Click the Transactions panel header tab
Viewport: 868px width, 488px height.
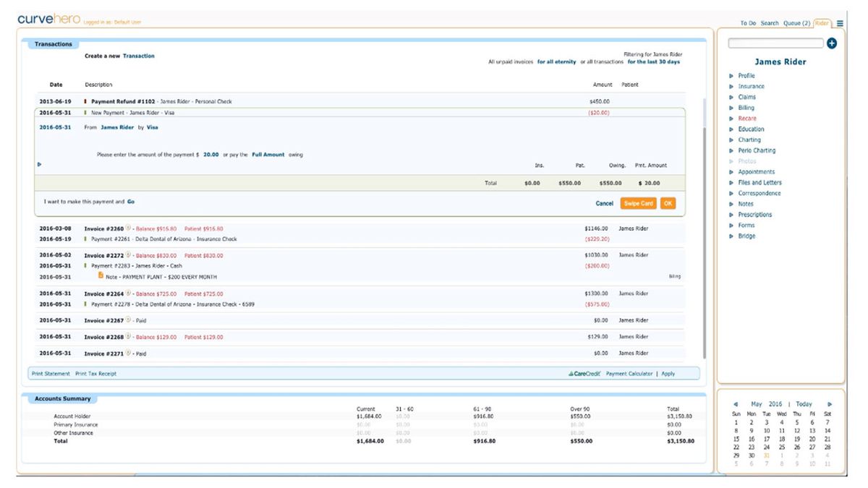54,44
